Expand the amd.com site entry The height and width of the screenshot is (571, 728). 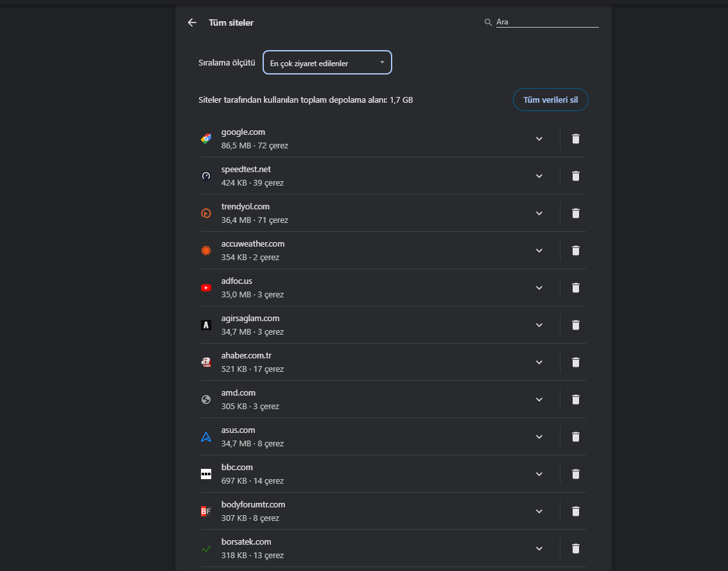pos(539,400)
